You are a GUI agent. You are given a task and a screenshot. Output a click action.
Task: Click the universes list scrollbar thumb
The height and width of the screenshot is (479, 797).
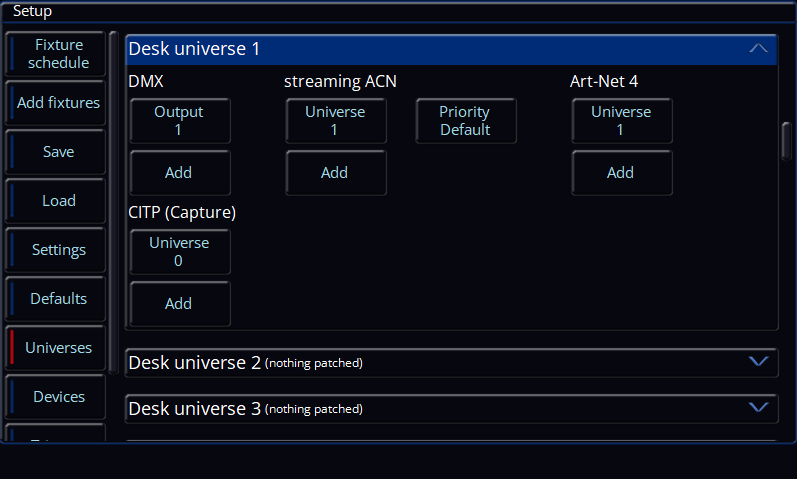[786, 141]
